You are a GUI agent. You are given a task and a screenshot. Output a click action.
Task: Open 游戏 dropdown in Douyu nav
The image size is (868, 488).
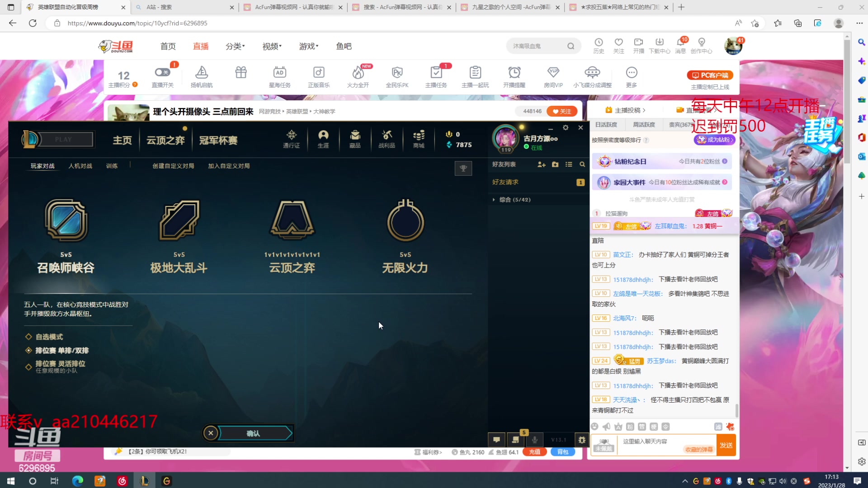click(x=309, y=46)
